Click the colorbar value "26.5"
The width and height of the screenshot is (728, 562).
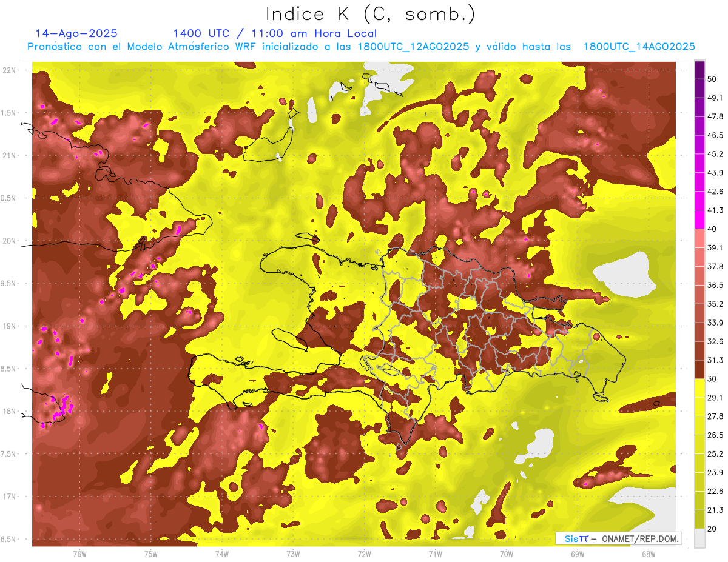click(715, 435)
